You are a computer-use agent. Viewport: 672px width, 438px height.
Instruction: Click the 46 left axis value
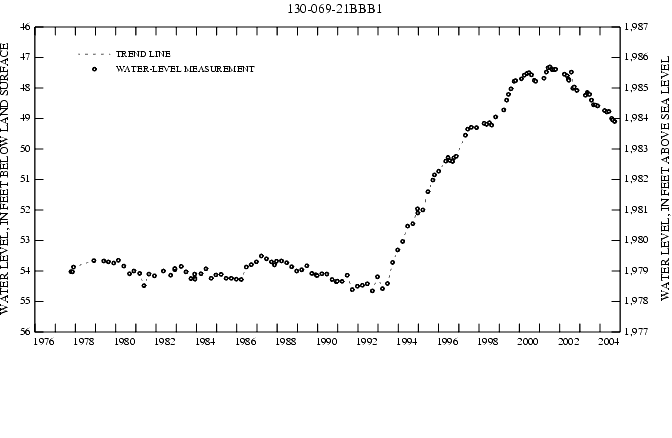(25, 27)
